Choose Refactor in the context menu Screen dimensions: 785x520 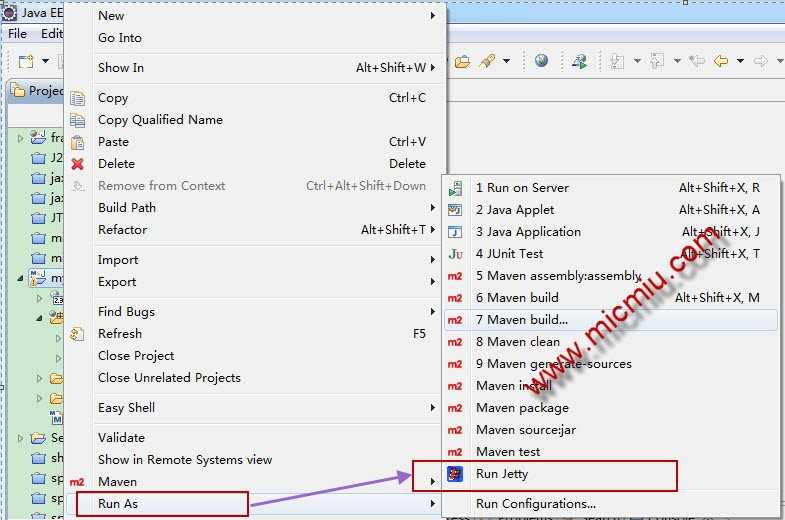click(x=123, y=230)
